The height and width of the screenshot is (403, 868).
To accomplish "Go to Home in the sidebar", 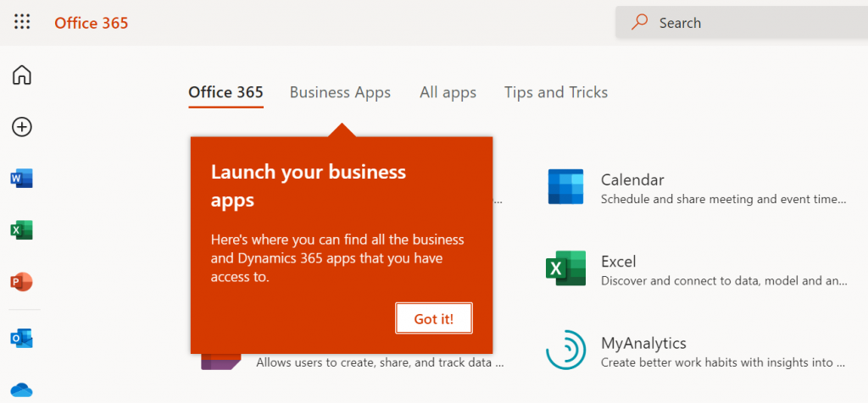I will pos(21,75).
